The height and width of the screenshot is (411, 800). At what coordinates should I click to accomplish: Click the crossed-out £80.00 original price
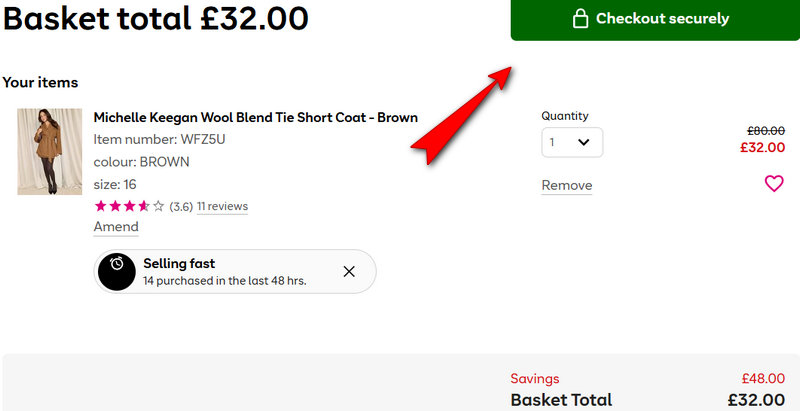click(765, 130)
